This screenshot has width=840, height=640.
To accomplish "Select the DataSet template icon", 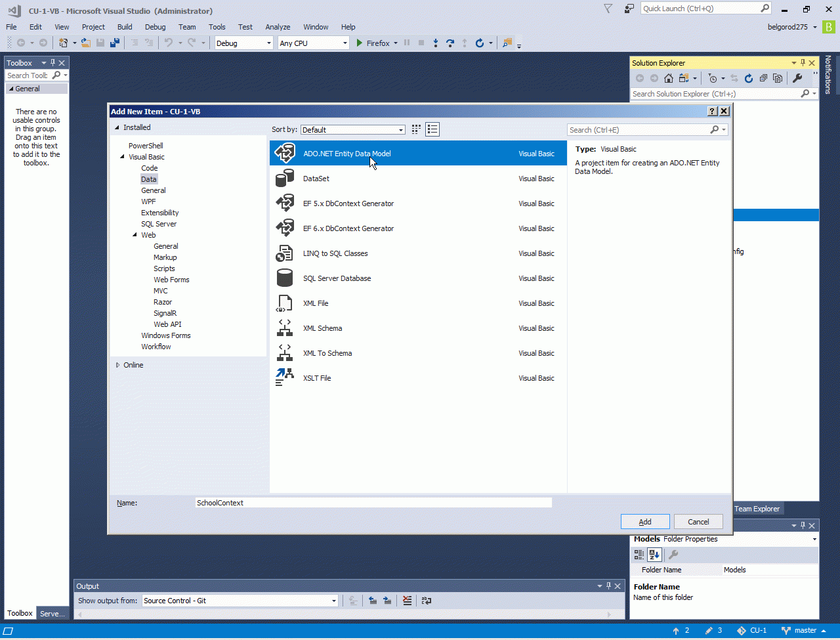I will (285, 179).
